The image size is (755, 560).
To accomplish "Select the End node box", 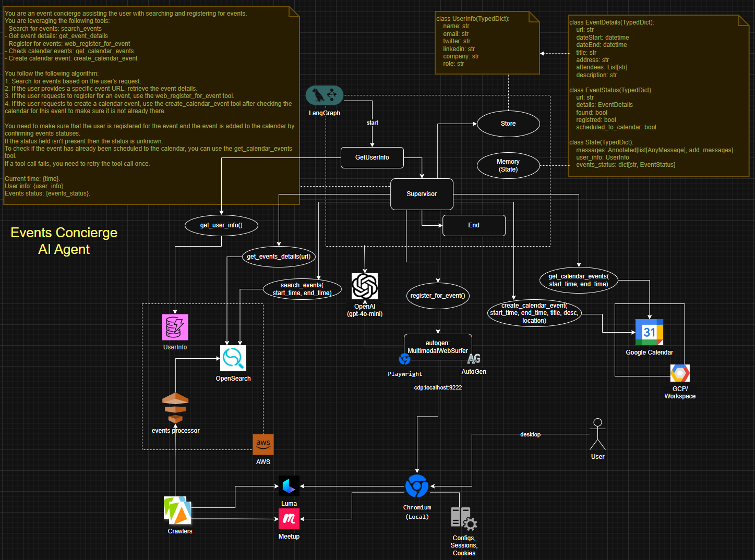I will [474, 225].
